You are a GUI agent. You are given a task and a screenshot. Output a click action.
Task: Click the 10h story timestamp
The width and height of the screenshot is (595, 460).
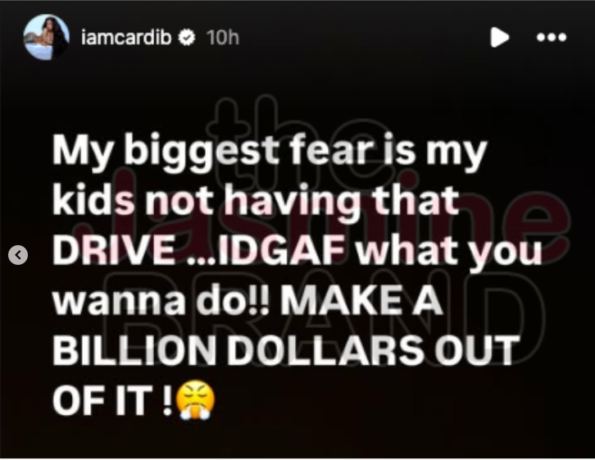pyautogui.click(x=223, y=37)
